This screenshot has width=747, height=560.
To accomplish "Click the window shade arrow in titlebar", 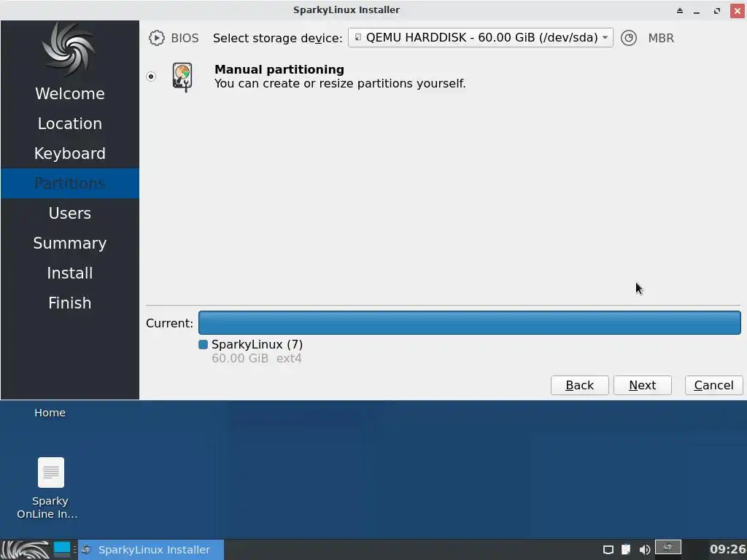I will 680,10.
